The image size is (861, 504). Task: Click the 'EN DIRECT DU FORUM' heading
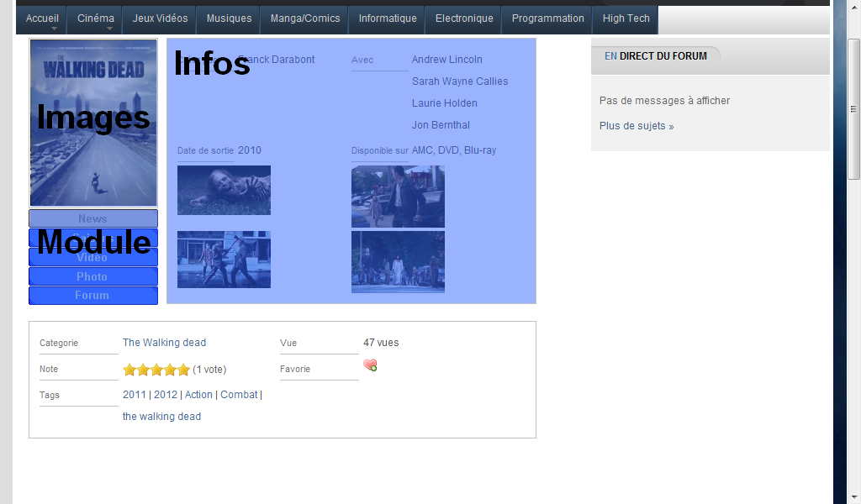pyautogui.click(x=656, y=56)
